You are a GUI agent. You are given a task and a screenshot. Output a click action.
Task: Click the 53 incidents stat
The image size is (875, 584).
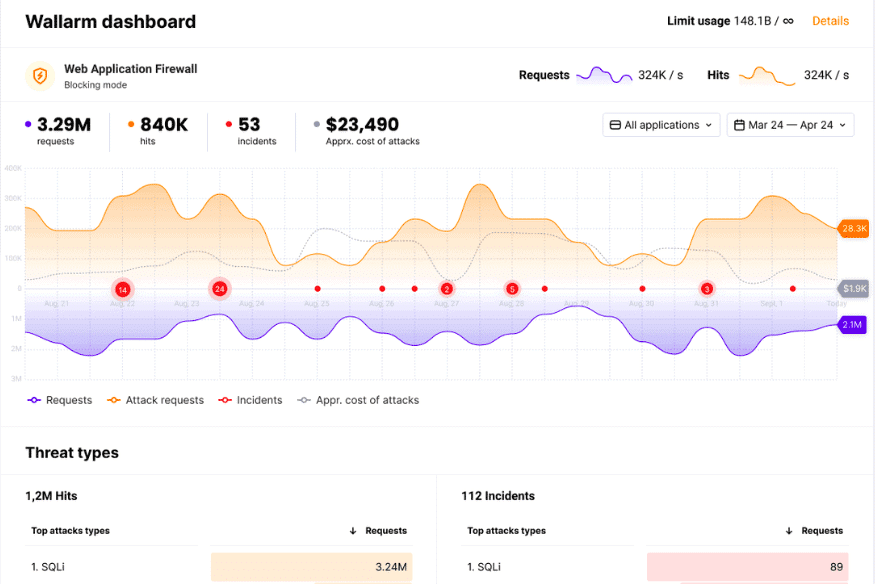tap(251, 131)
